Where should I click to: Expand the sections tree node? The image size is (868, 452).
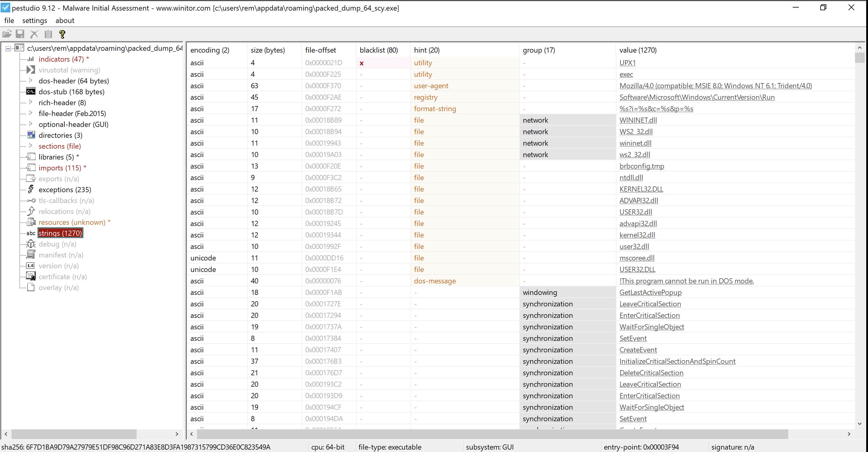point(31,146)
